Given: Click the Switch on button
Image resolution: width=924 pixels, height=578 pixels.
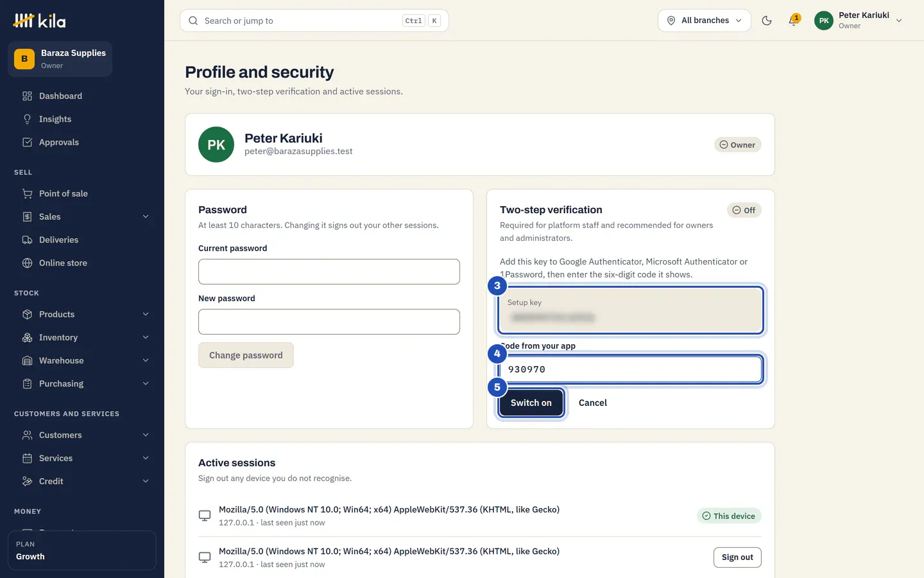Looking at the screenshot, I should [x=531, y=403].
